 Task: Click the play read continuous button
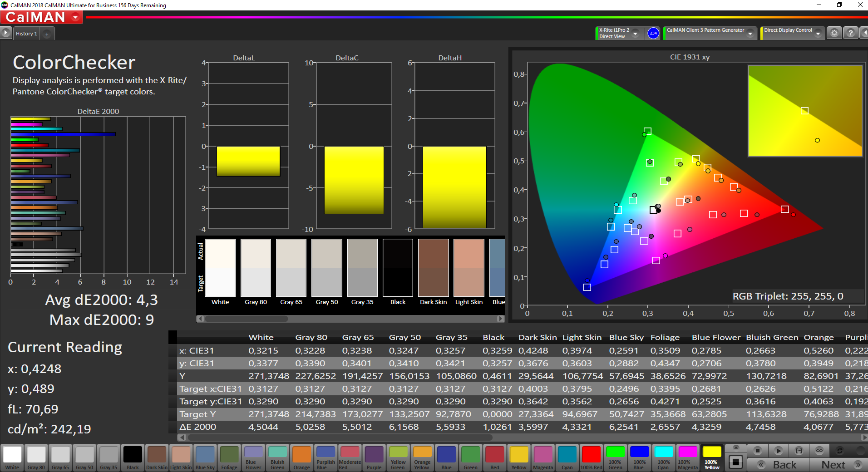coord(778,451)
